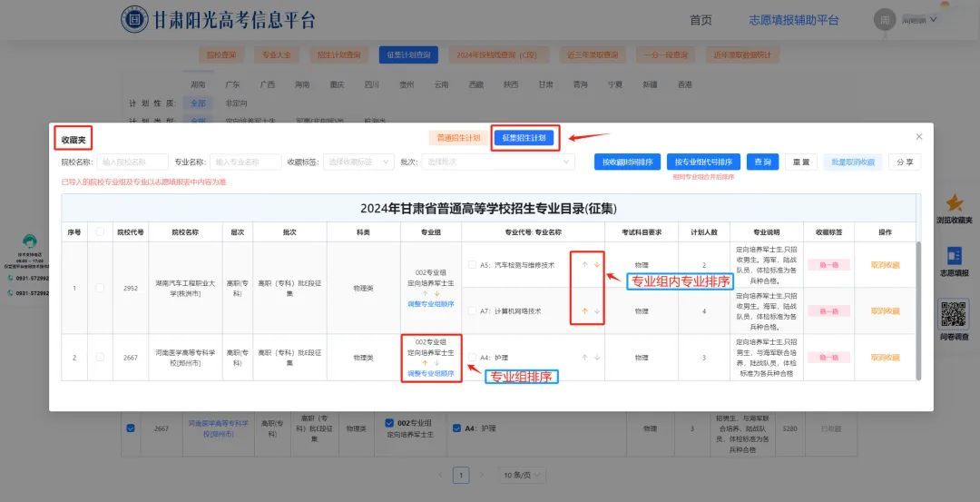Viewport: 980px width, 502px height.
Task: Click 取消收藏 for A4 护理
Action: (x=885, y=358)
